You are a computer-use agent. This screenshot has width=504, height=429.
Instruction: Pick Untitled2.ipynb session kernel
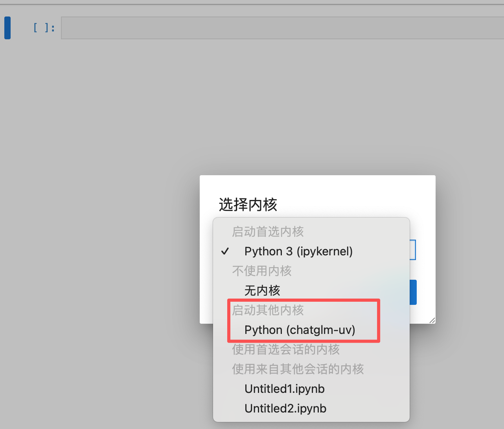pos(311,409)
